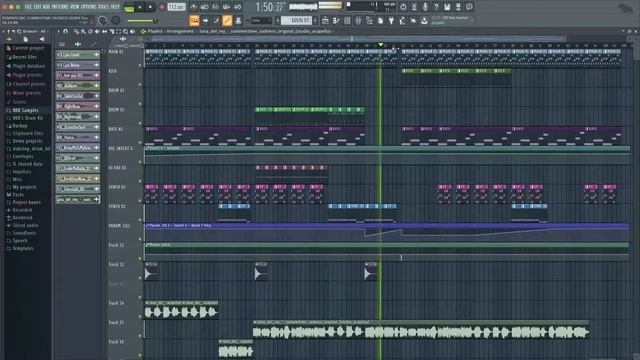This screenshot has height=360, width=640.
Task: Select the Delete tool in the playlist toolbar
Action: [90, 31]
